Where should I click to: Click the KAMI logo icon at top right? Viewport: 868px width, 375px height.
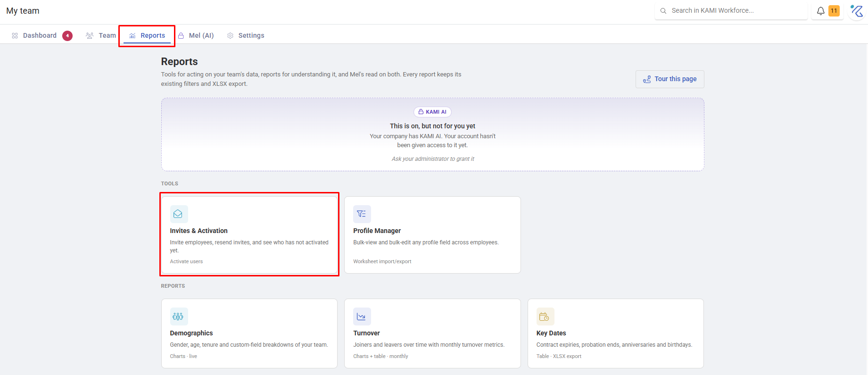pyautogui.click(x=857, y=11)
